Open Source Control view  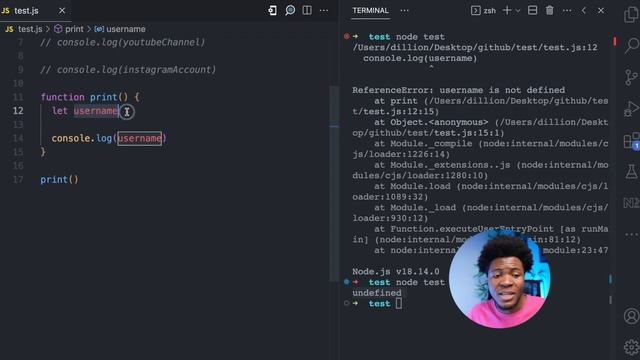click(631, 77)
